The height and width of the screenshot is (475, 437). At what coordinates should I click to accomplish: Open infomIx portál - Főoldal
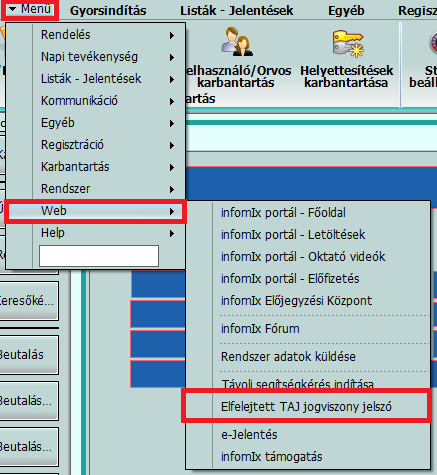[283, 213]
